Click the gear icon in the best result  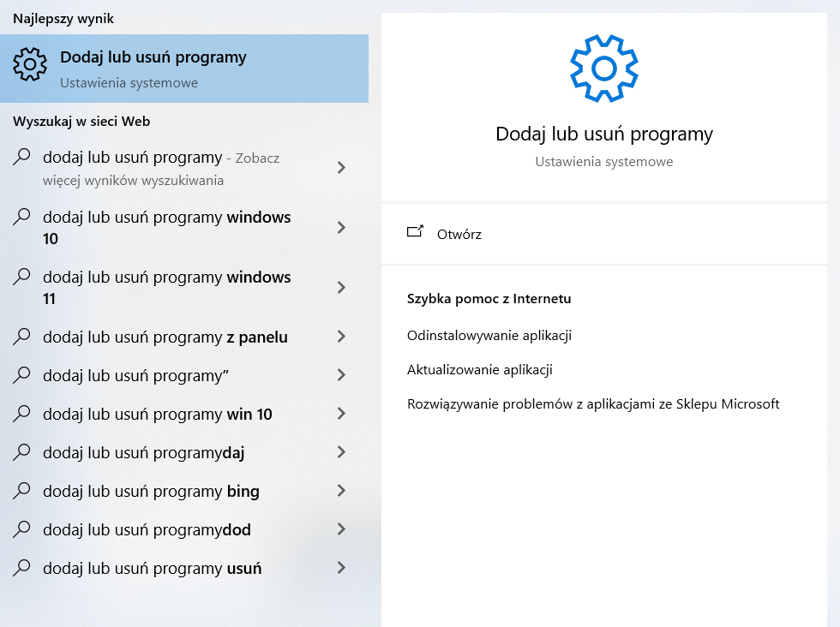tap(30, 63)
